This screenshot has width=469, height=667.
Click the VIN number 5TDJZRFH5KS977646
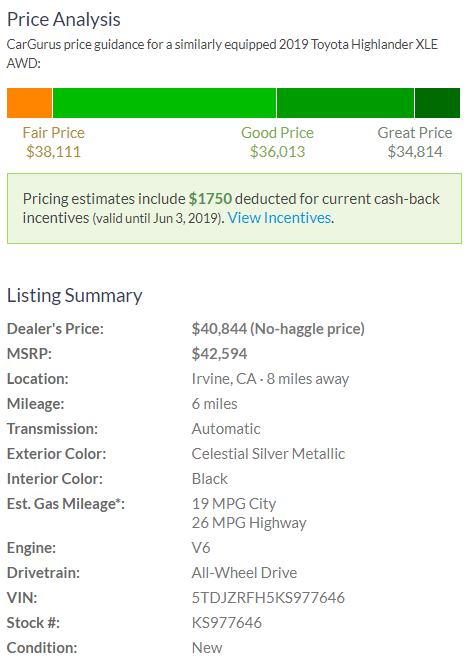coord(268,598)
